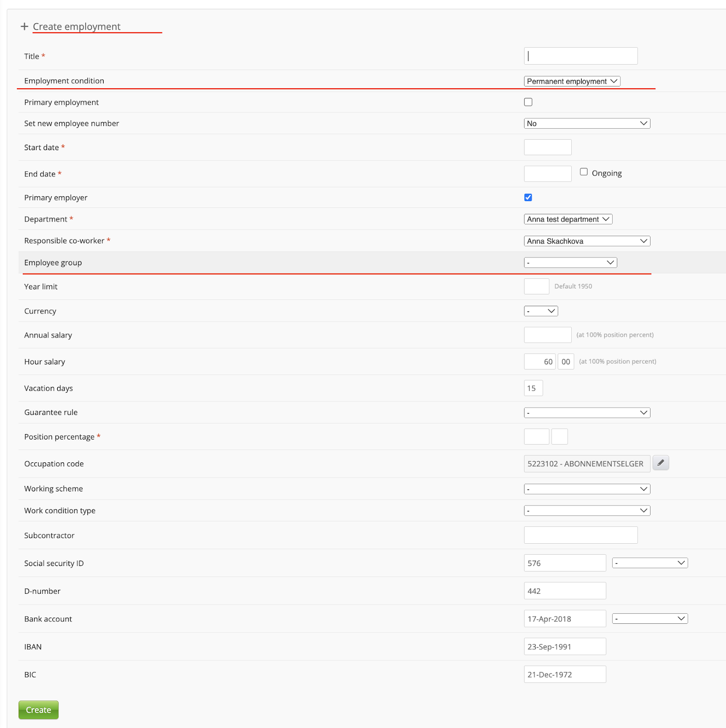Select a Currency from the dropdown
This screenshot has height=728, width=726.
click(x=540, y=311)
